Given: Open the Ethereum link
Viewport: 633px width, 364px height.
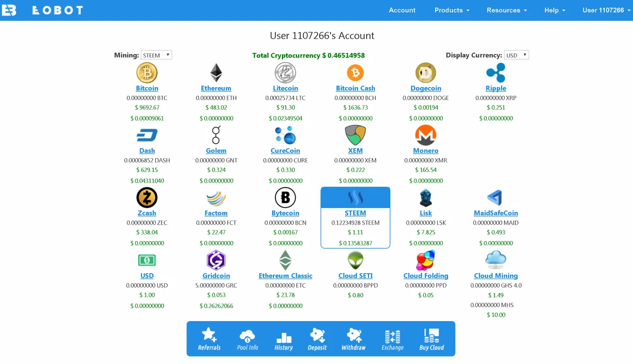Looking at the screenshot, I should tap(216, 88).
